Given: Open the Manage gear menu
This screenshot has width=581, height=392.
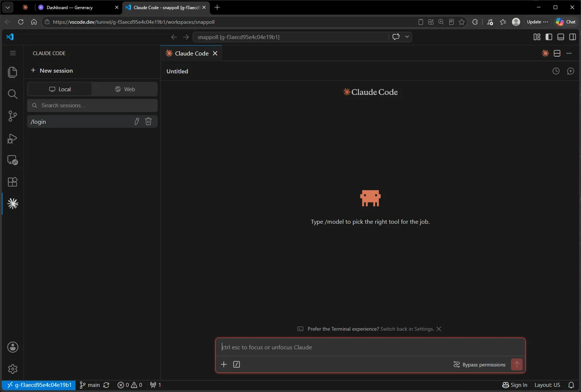Looking at the screenshot, I should click(12, 369).
